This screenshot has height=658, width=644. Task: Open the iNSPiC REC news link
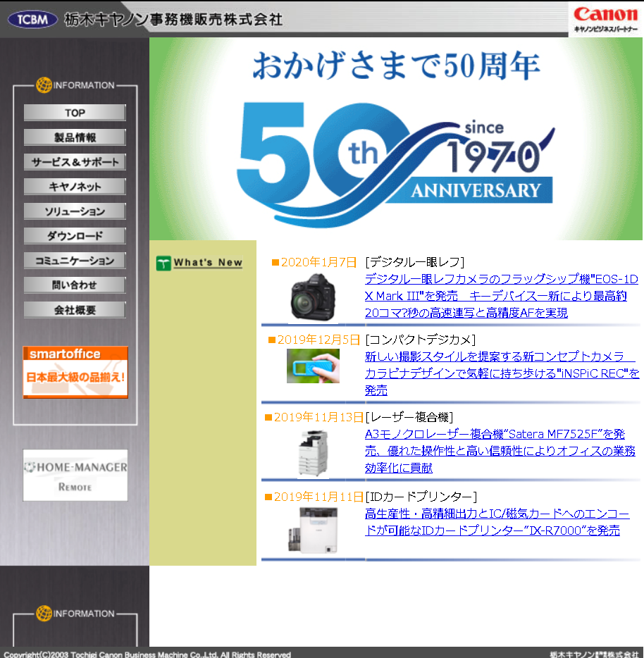click(502, 373)
